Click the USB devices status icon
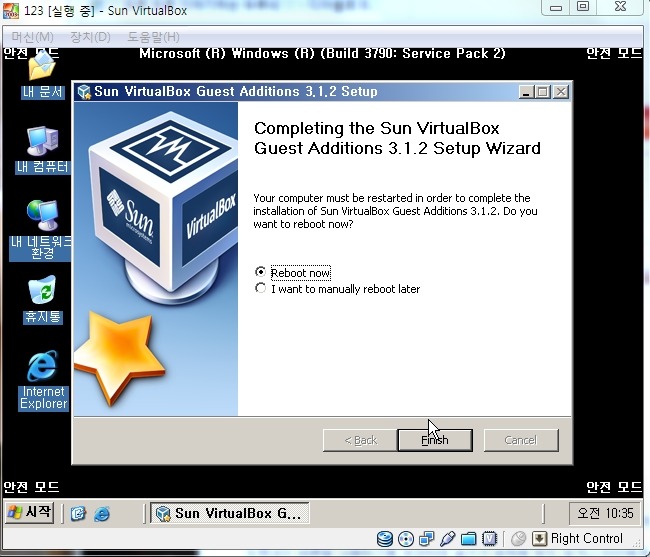The height and width of the screenshot is (557, 650). [448, 539]
